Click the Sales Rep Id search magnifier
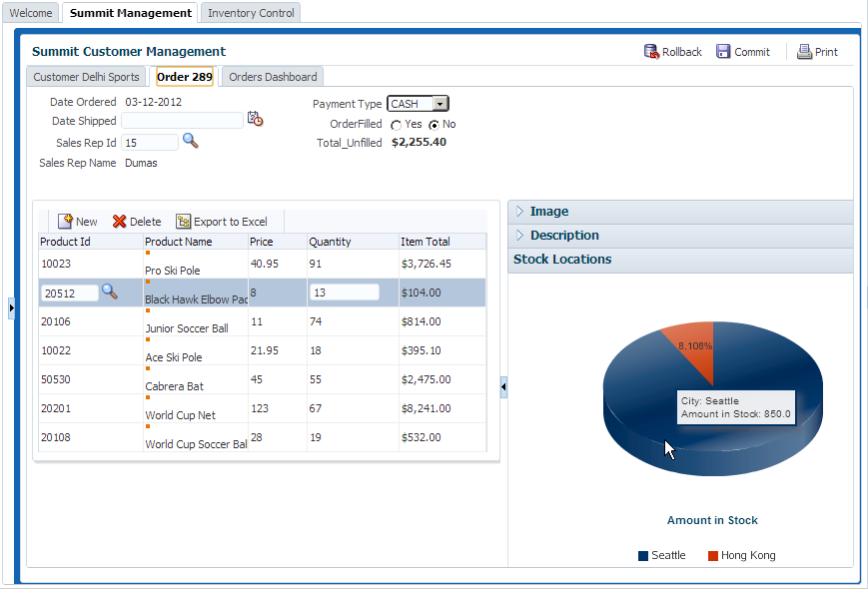The width and height of the screenshot is (868, 589). (x=191, y=141)
